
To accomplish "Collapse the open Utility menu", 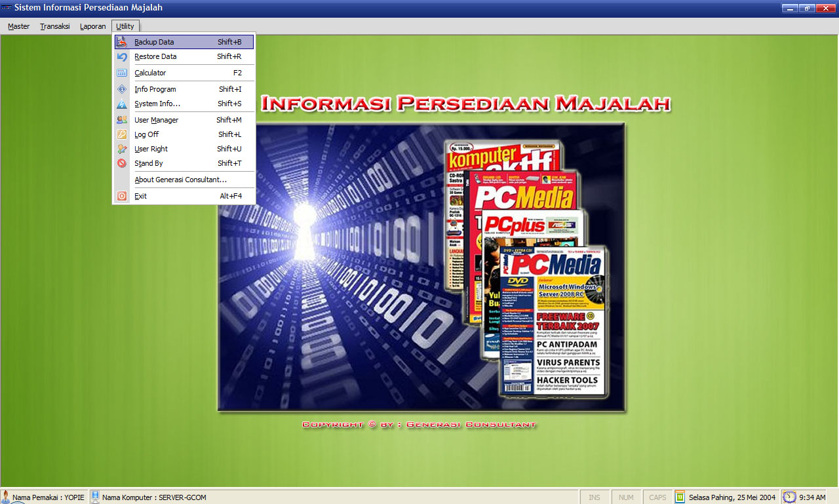I will pyautogui.click(x=125, y=26).
